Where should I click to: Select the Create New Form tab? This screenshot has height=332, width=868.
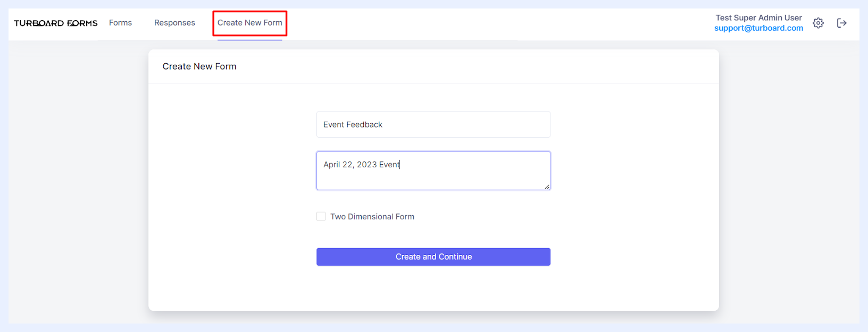pyautogui.click(x=250, y=23)
